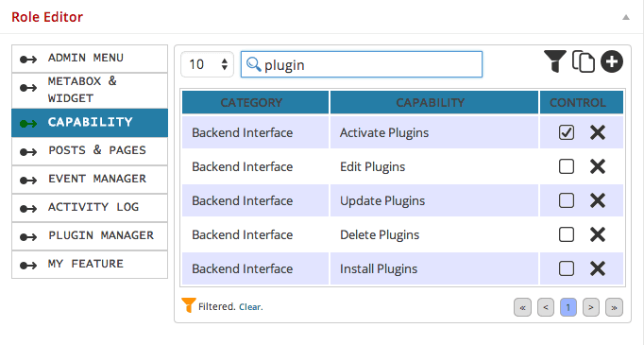Open the Metabox & Widget section
This screenshot has width=644, height=345.
pos(90,91)
